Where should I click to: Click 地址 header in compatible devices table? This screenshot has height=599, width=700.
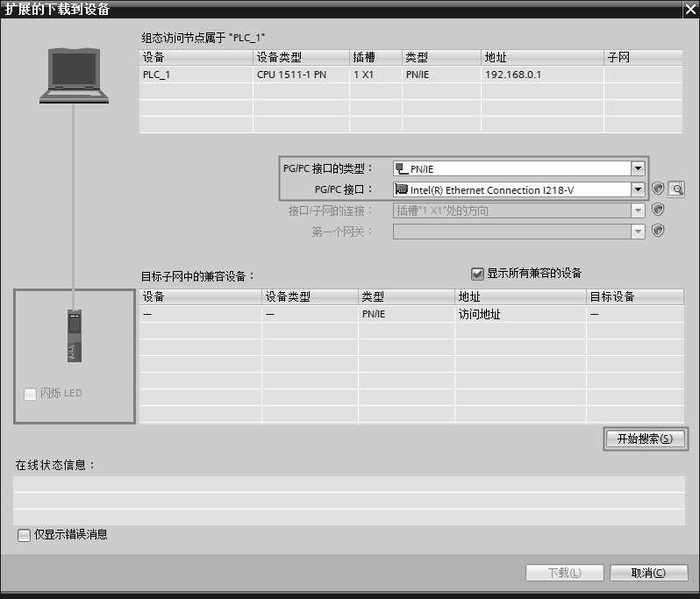pyautogui.click(x=520, y=296)
